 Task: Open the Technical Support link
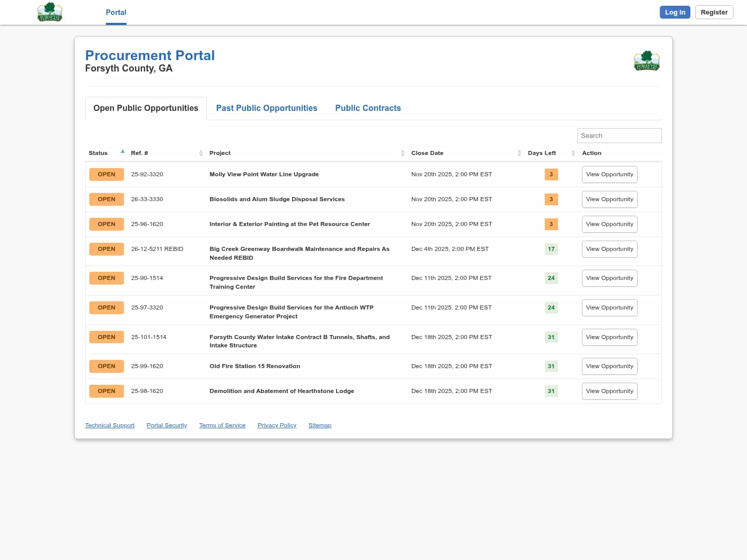coord(109,425)
